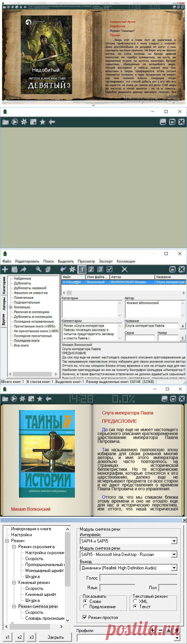
Task: Click A button beside Название field
Action: pos(183,326)
